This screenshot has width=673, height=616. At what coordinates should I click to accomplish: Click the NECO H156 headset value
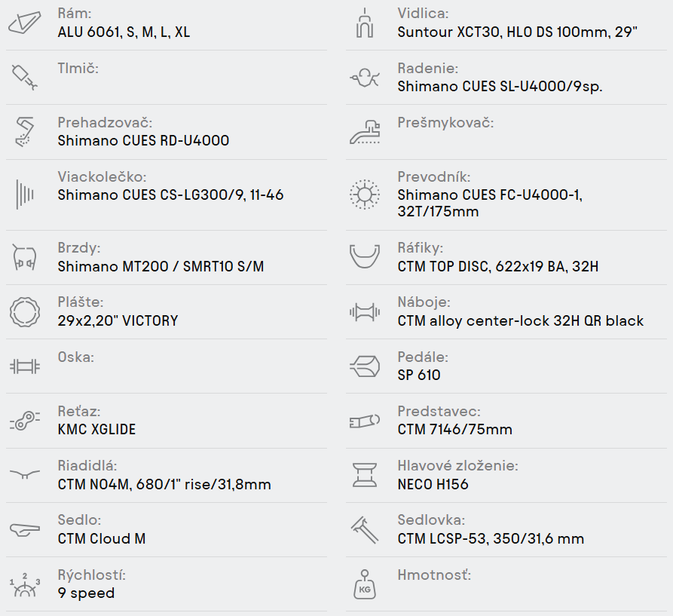pos(433,484)
